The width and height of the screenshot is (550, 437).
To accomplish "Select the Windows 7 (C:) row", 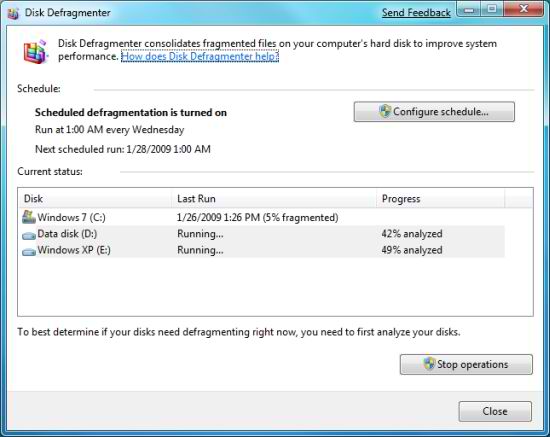I will click(263, 217).
